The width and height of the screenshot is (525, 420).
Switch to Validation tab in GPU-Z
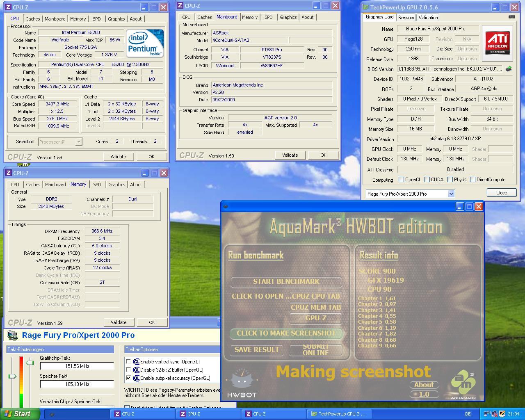point(428,18)
